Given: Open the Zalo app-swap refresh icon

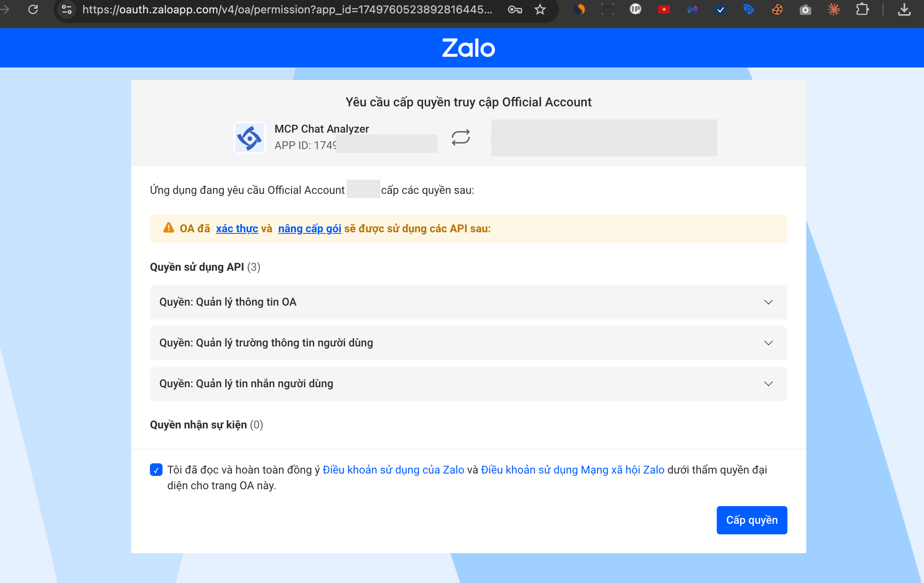Looking at the screenshot, I should point(460,138).
